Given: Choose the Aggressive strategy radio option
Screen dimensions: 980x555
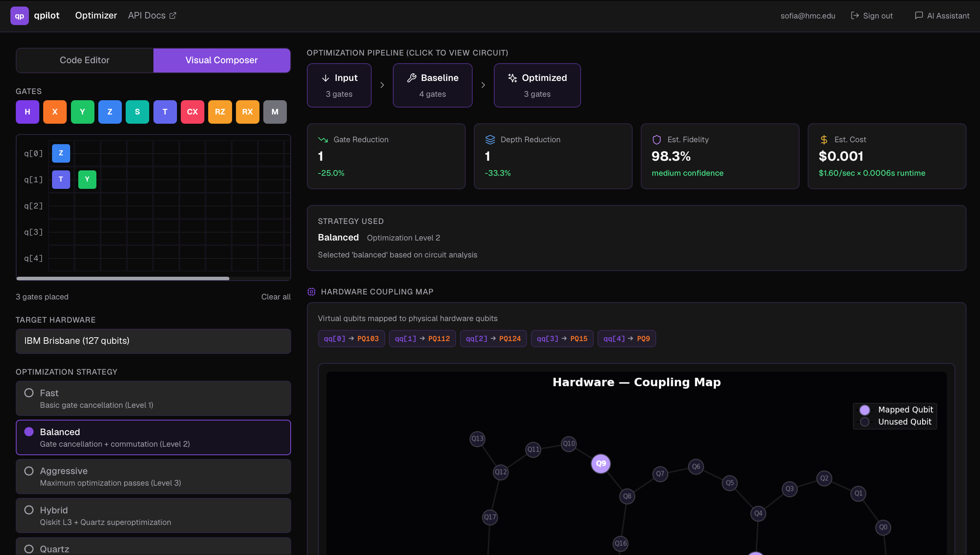Looking at the screenshot, I should click(x=153, y=476).
